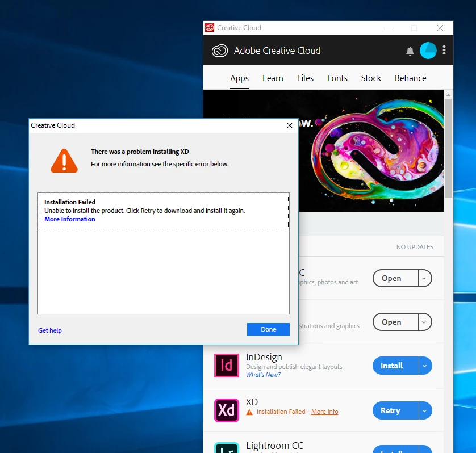Expand dropdown arrow beside InDesign Install

[425, 366]
